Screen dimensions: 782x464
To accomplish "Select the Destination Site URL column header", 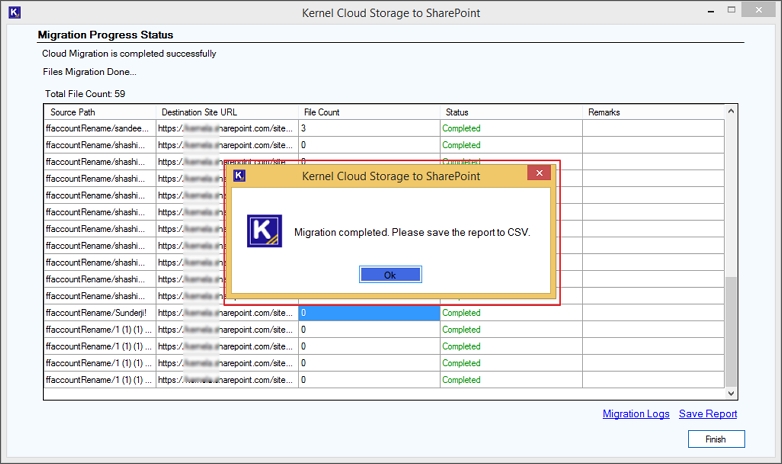I will click(227, 112).
